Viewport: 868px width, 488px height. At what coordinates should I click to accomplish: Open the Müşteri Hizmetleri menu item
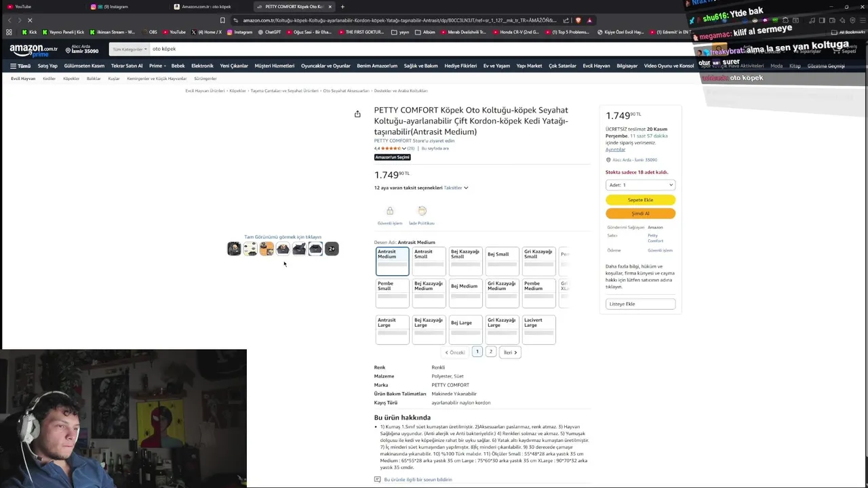pyautogui.click(x=275, y=66)
